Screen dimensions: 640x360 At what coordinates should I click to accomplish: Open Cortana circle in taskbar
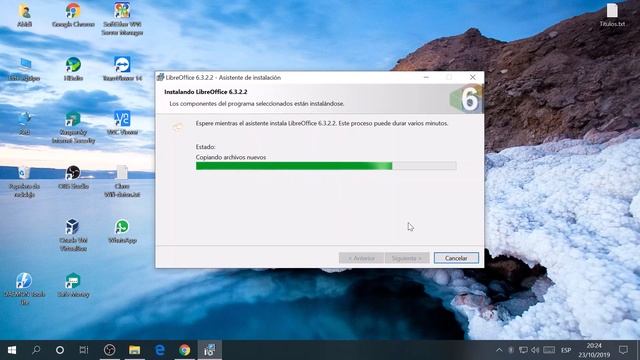60,350
